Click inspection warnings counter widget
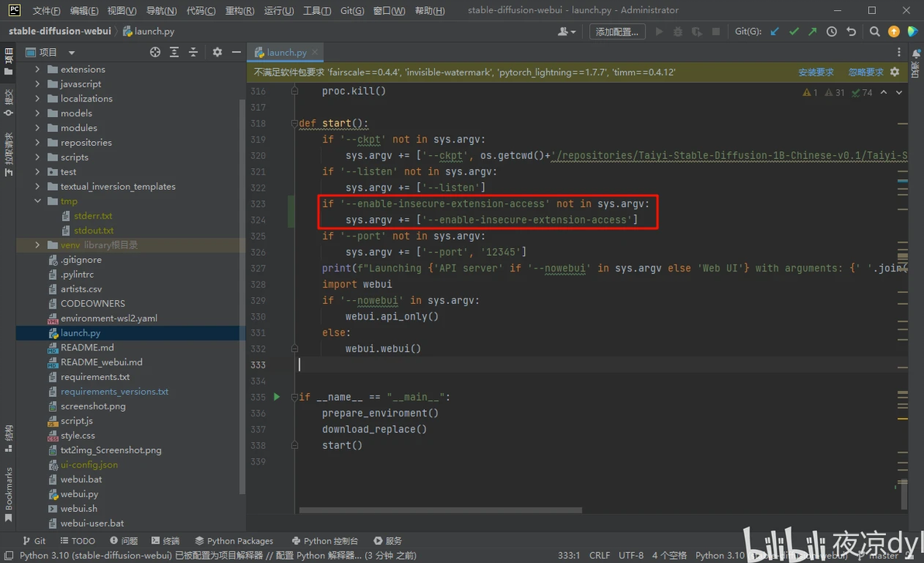924x563 pixels. (x=836, y=92)
